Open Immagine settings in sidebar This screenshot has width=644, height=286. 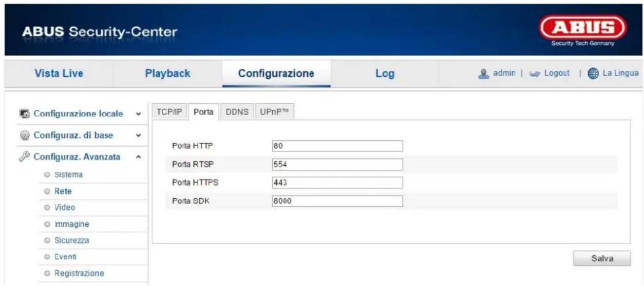[71, 224]
